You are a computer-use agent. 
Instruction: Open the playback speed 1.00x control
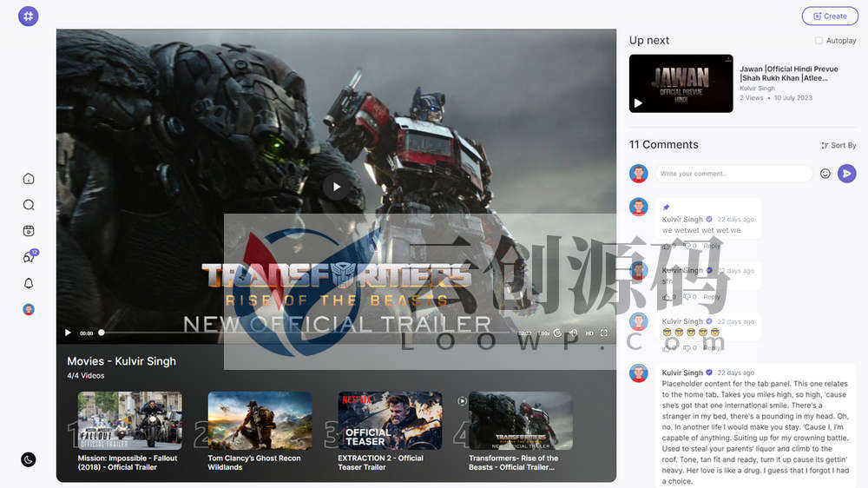543,333
